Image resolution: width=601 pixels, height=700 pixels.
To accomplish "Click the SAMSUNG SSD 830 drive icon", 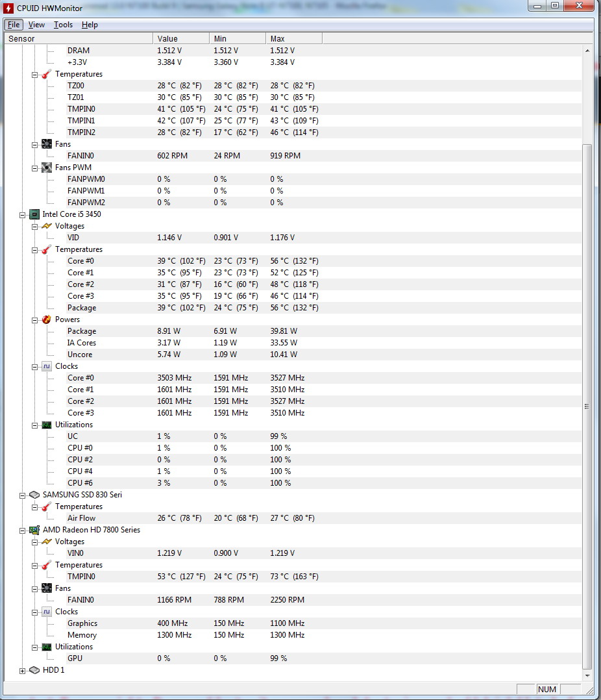I will [x=34, y=495].
